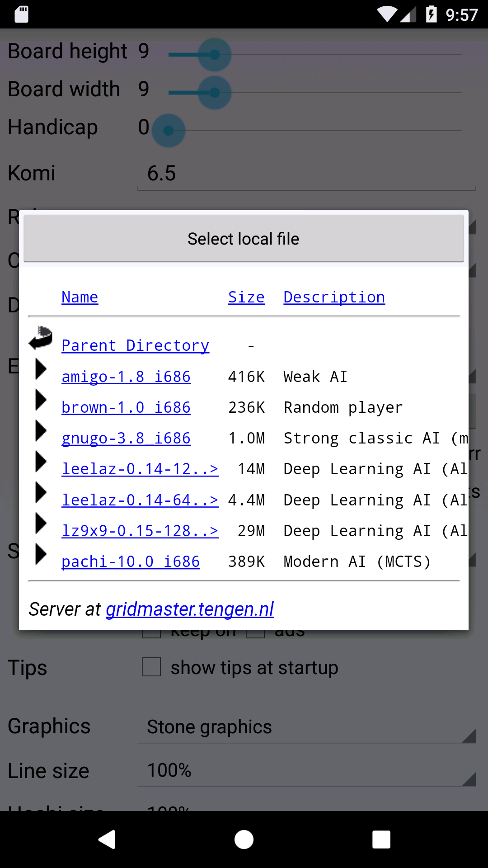Tap the Komi 6.5 input field
The height and width of the screenshot is (868, 488).
coord(306,174)
